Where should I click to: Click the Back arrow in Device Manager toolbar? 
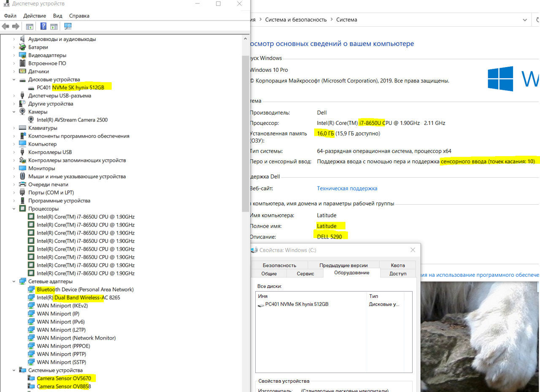pyautogui.click(x=5, y=27)
